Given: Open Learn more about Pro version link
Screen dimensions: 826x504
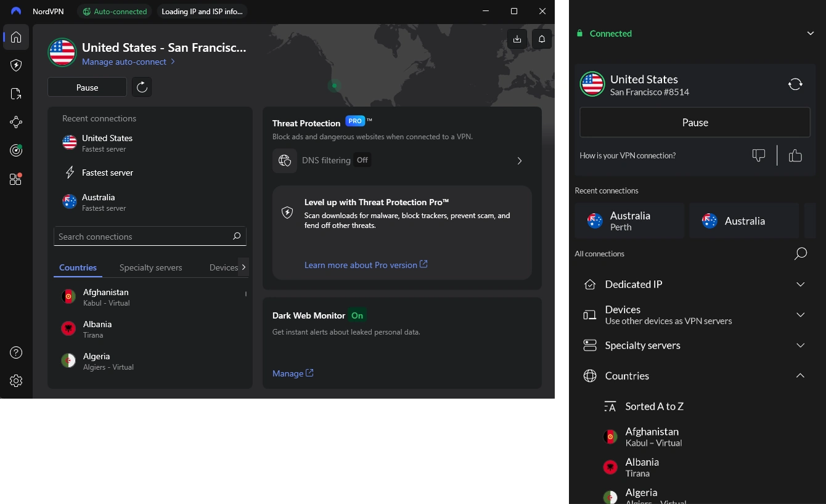Looking at the screenshot, I should coord(361,264).
